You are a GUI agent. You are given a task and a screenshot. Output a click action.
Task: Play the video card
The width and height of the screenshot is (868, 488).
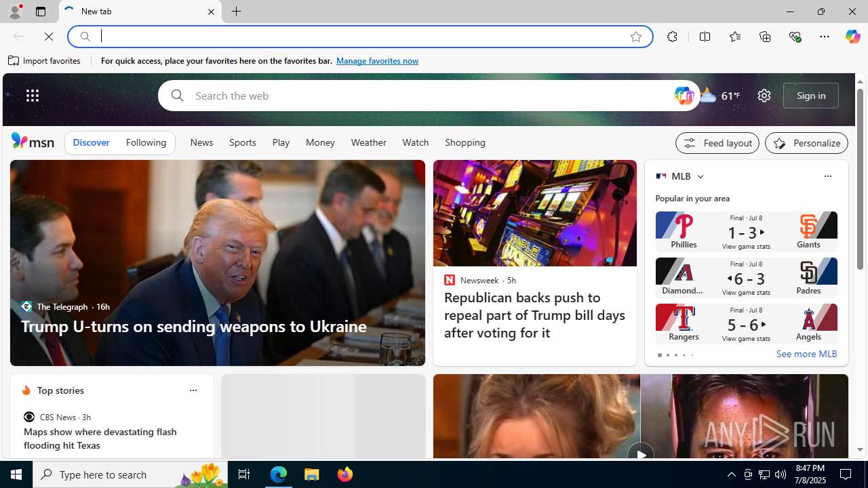coord(640,454)
